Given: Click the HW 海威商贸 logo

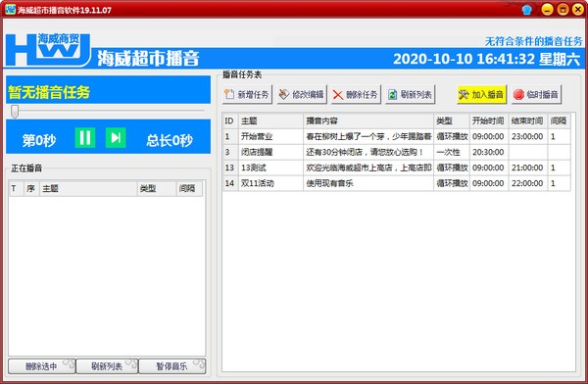Looking at the screenshot, I should pyautogui.click(x=48, y=50).
